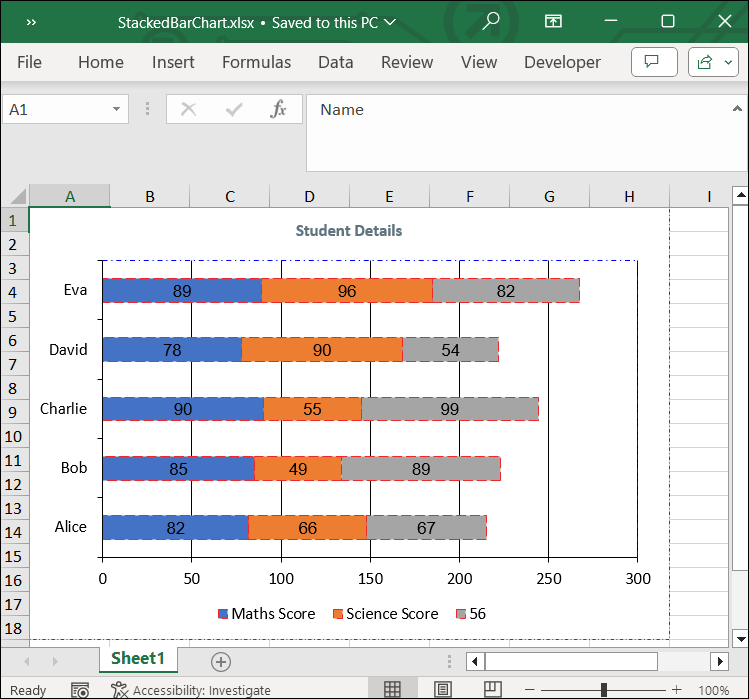
Task: Open the Comments pane icon
Action: tap(654, 62)
